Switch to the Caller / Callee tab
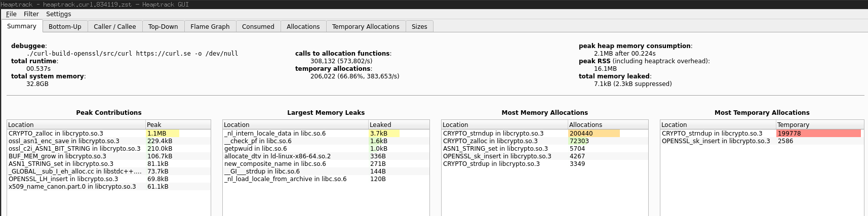The image size is (868, 216). tap(114, 27)
